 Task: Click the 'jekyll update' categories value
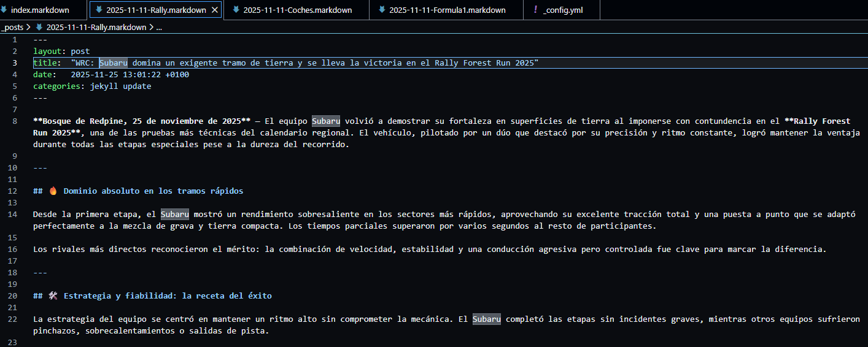[120, 86]
